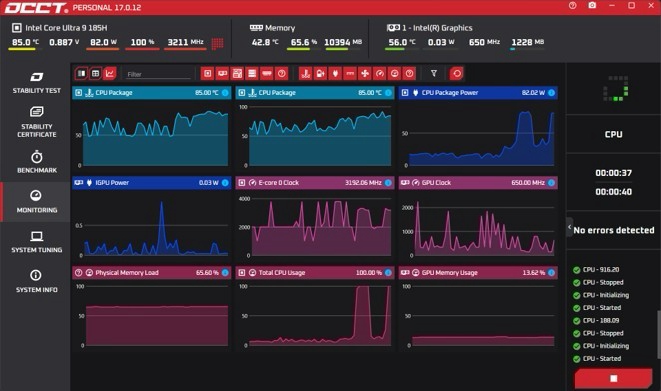This screenshot has width=661, height=391.
Task: Click the CPU - 916.20 log entry
Action: pyautogui.click(x=601, y=270)
